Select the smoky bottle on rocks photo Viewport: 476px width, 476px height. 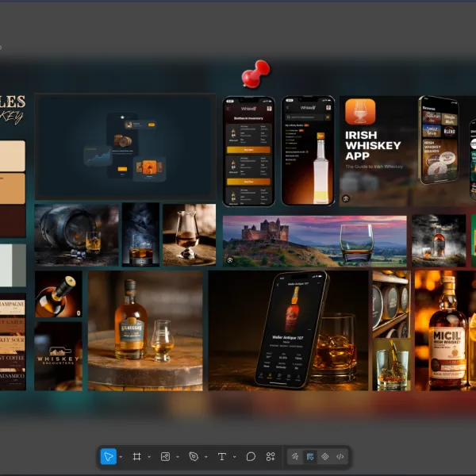pos(439,240)
